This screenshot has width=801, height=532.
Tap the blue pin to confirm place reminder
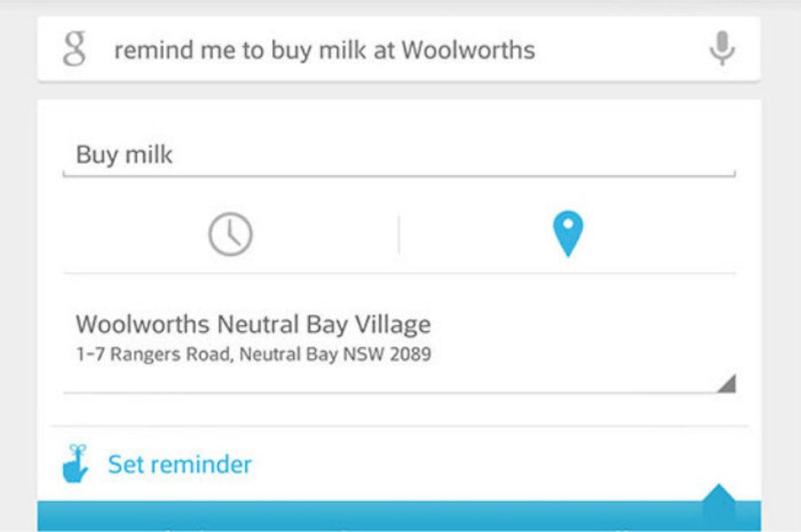point(569,231)
